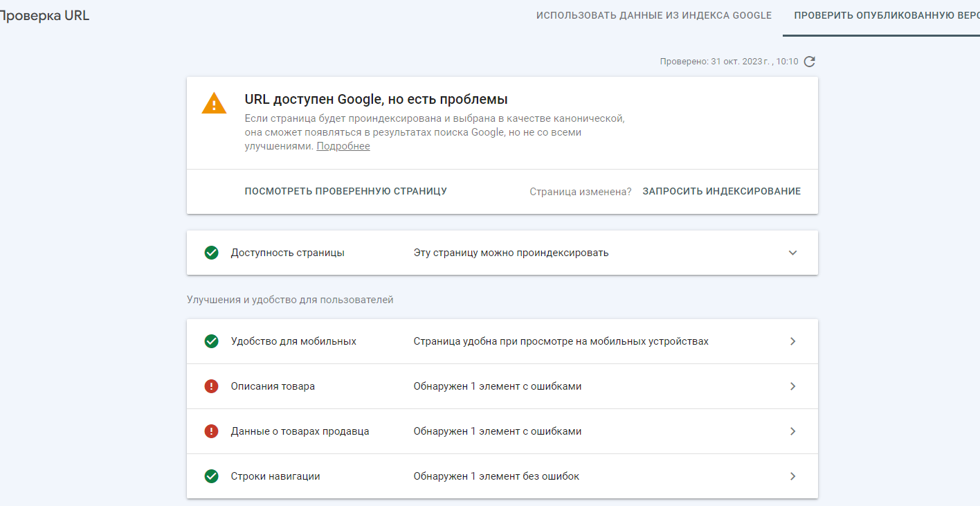Screen dimensions: 980x506
Task: Click Обнаружен 1 элемент без ошибок text
Action: pyautogui.click(x=497, y=476)
